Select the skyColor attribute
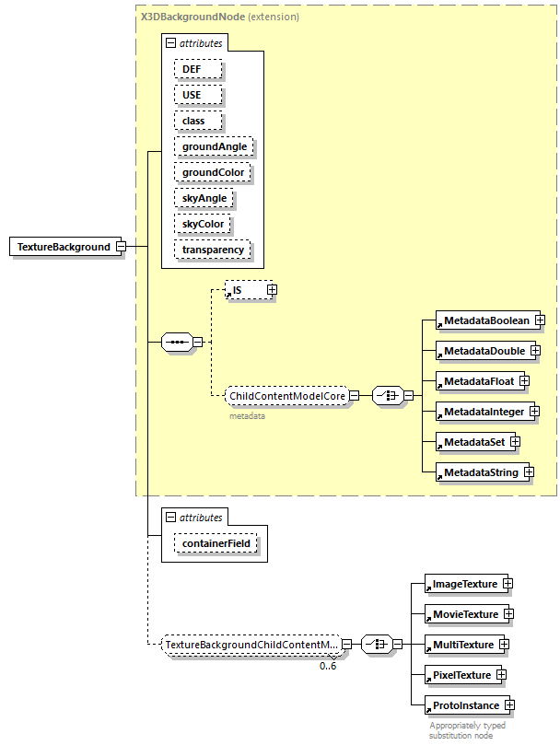The image size is (560, 745). [203, 224]
